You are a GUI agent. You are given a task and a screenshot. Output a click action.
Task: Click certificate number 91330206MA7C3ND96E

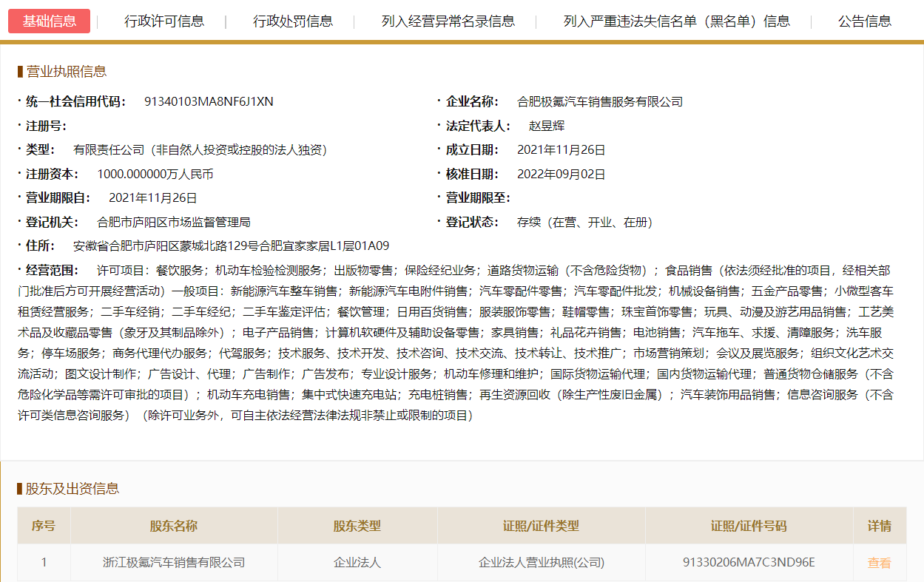tap(749, 563)
